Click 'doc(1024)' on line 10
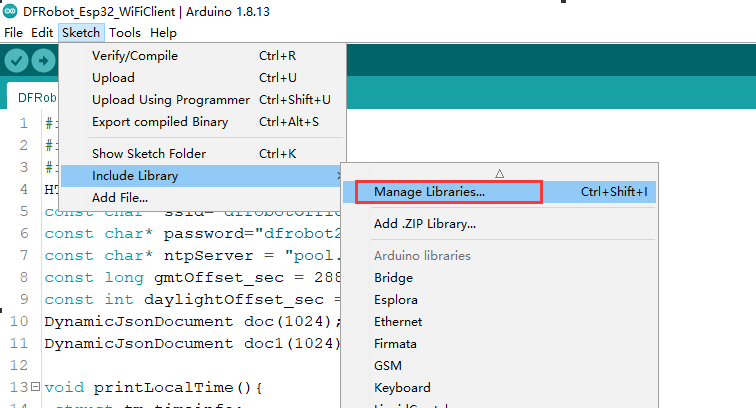Screen dimensions: 756x408 287,322
